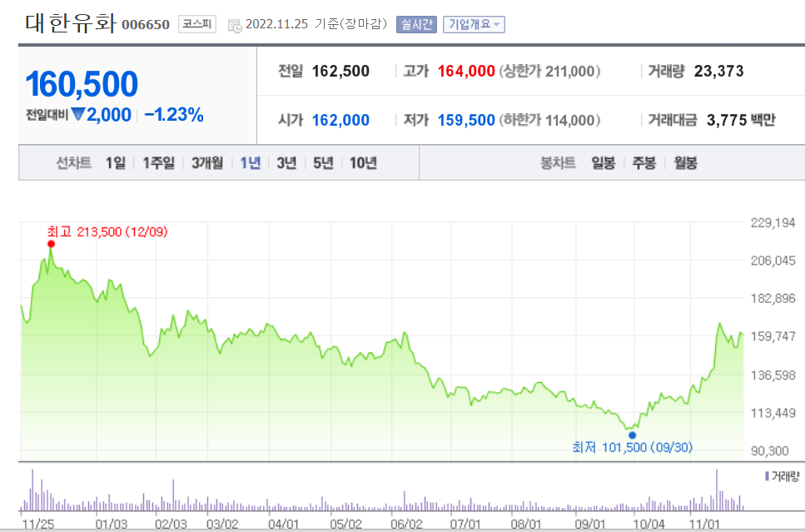The width and height of the screenshot is (805, 532).
Task: Switch to 일봉 candle chart
Action: point(604,163)
